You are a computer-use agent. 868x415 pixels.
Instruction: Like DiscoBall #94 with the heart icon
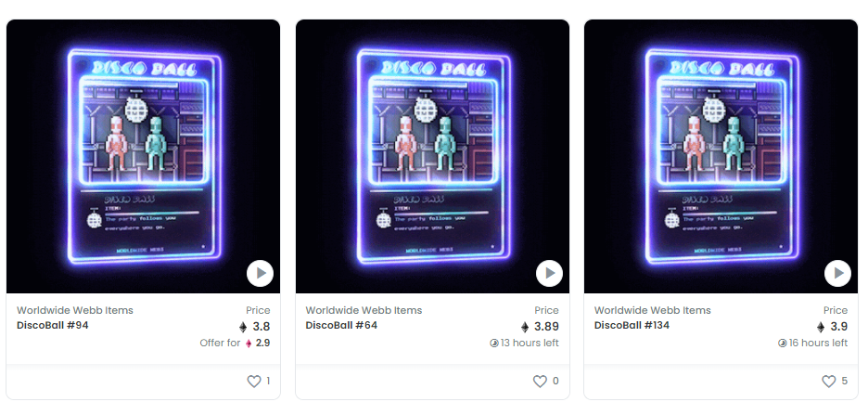(x=253, y=382)
